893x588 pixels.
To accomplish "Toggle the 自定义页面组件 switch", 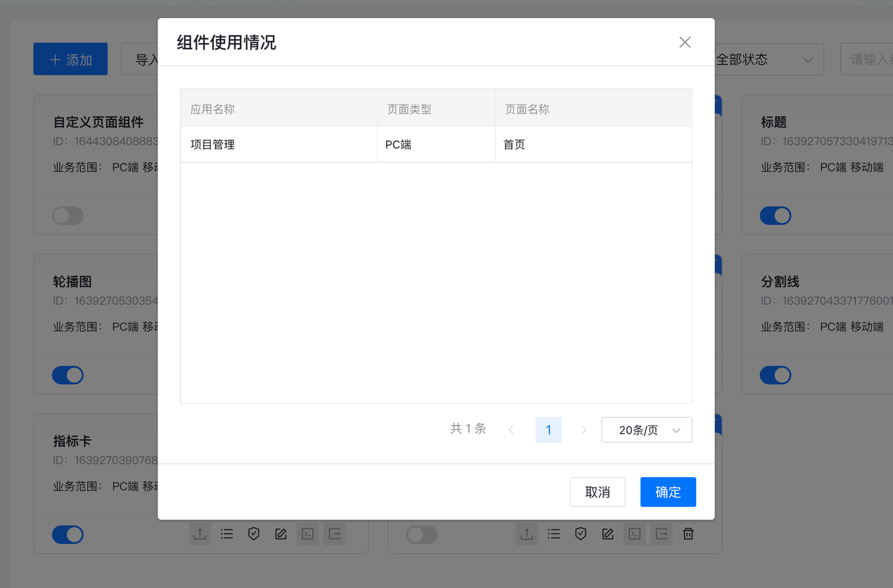I will (x=68, y=216).
